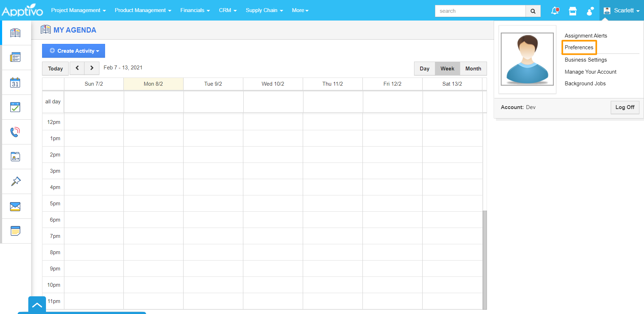The height and width of the screenshot is (314, 644).
Task: Open the emails envelope icon in sidebar
Action: pos(15,206)
